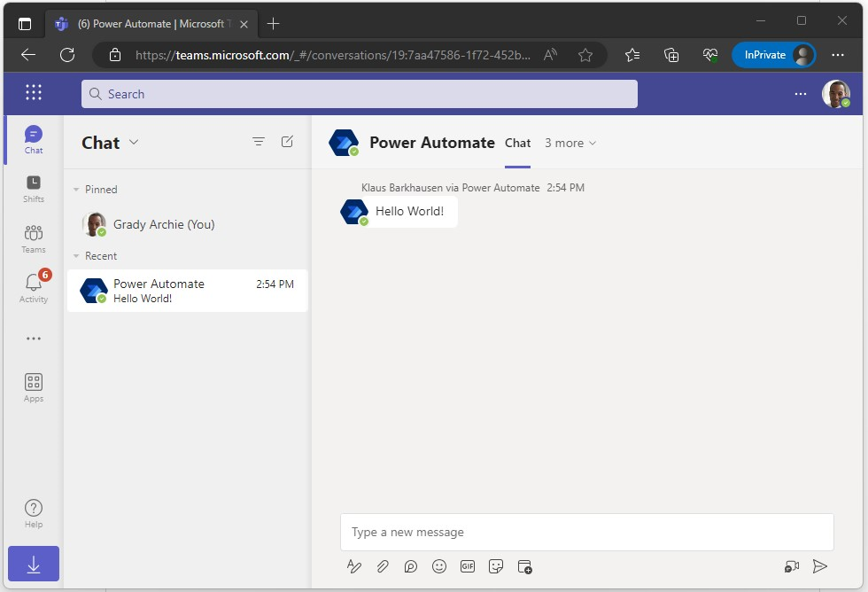The width and height of the screenshot is (868, 592).
Task: Send the message with the arrow icon
Action: 820,566
